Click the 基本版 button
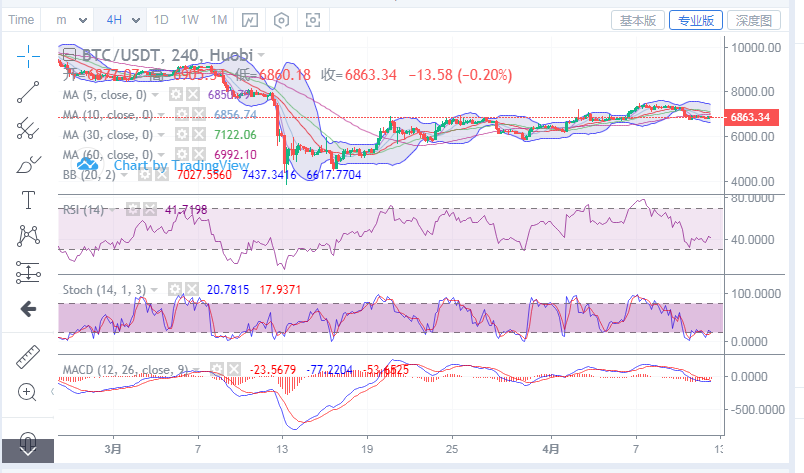 point(638,20)
